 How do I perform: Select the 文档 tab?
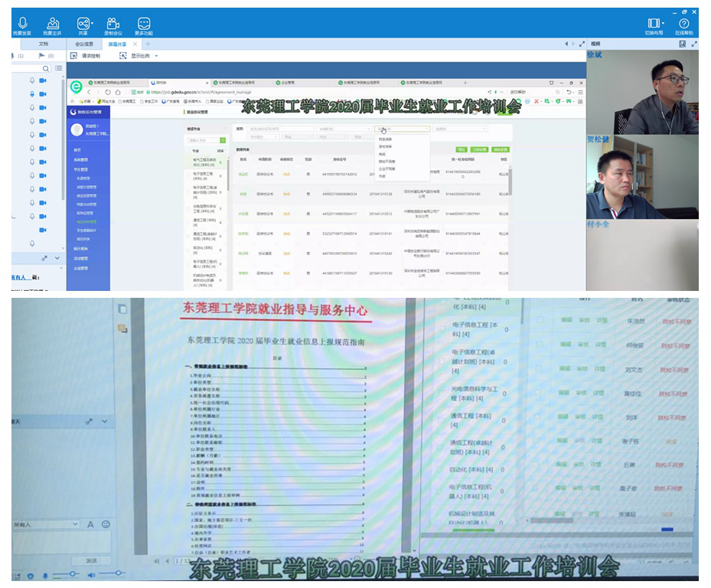[x=44, y=44]
